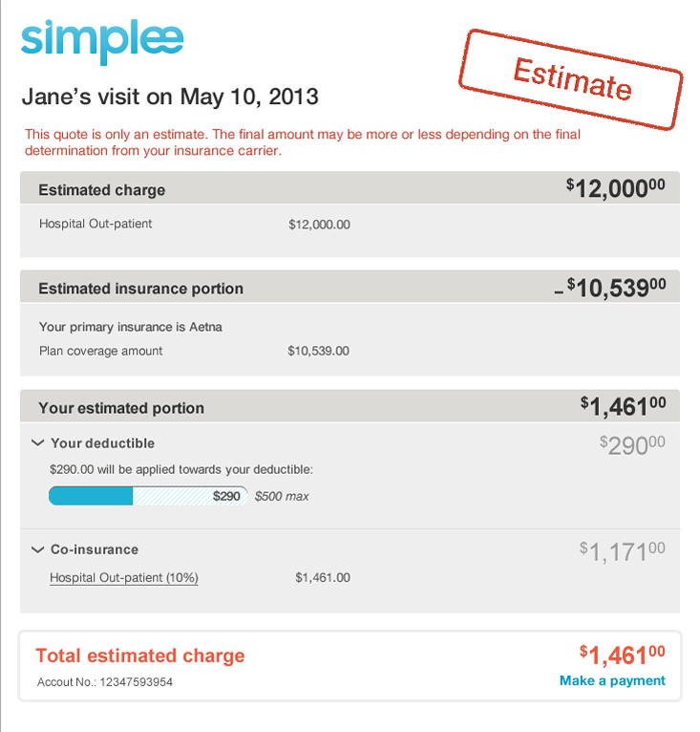
Task: Click the $10,539 insurance portion total
Action: click(615, 287)
